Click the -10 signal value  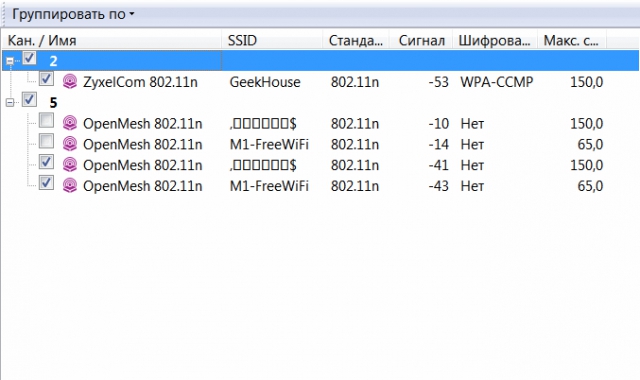(x=438, y=124)
